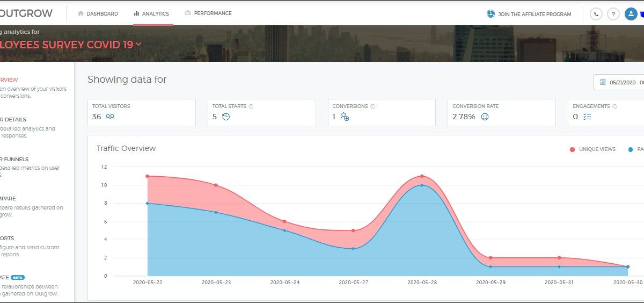644x303 pixels.
Task: Click info icon next to Total Starts
Action: (251, 106)
